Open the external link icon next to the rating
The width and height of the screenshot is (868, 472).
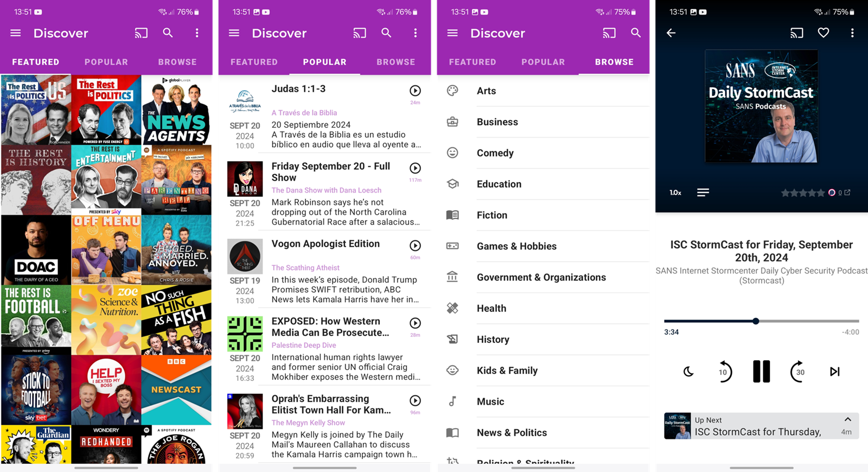[847, 193]
